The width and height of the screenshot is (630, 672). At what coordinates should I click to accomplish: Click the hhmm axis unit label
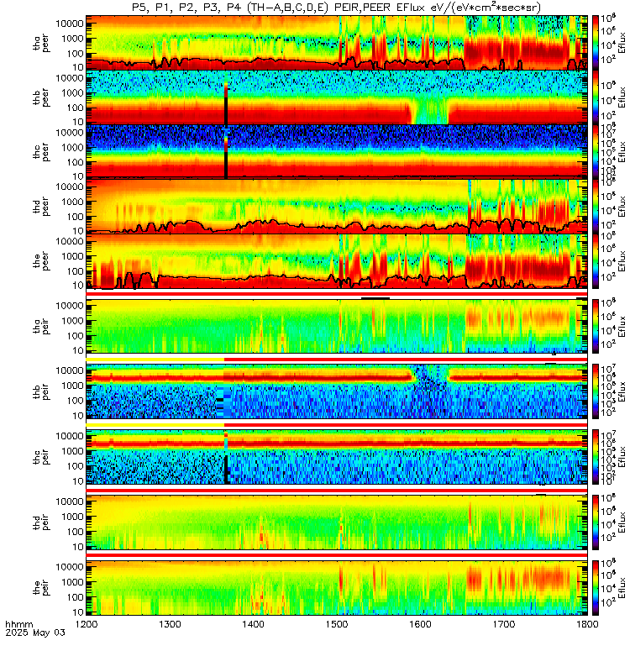click(18, 624)
